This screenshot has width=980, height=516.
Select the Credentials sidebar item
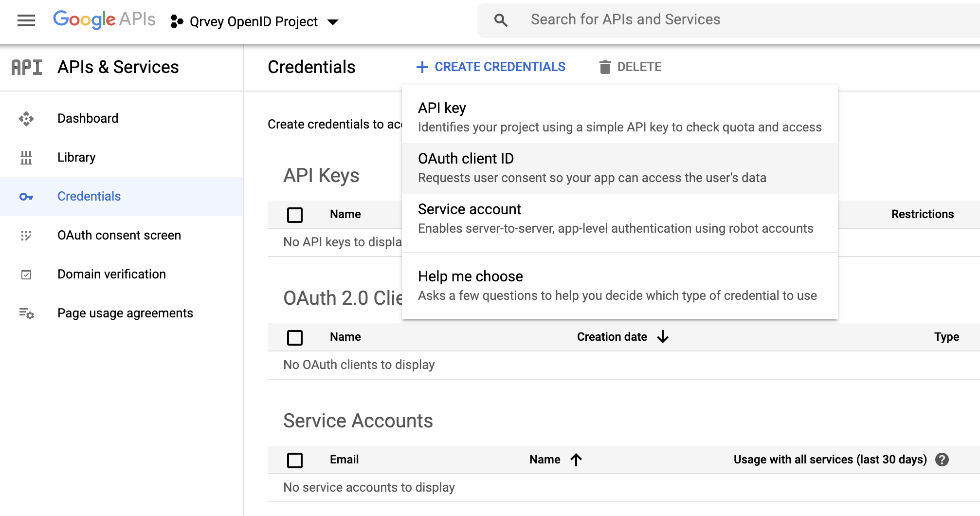pyautogui.click(x=122, y=196)
